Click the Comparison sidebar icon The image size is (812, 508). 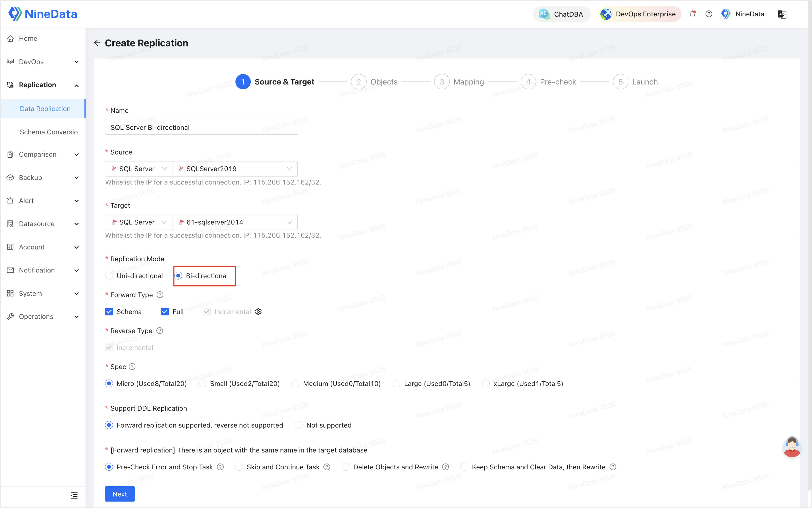10,154
